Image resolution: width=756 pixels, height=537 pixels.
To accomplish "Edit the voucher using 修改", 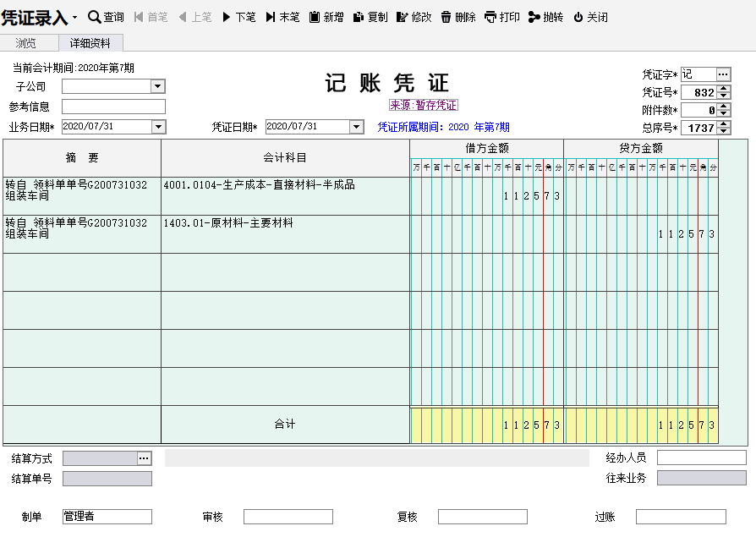I will [414, 17].
